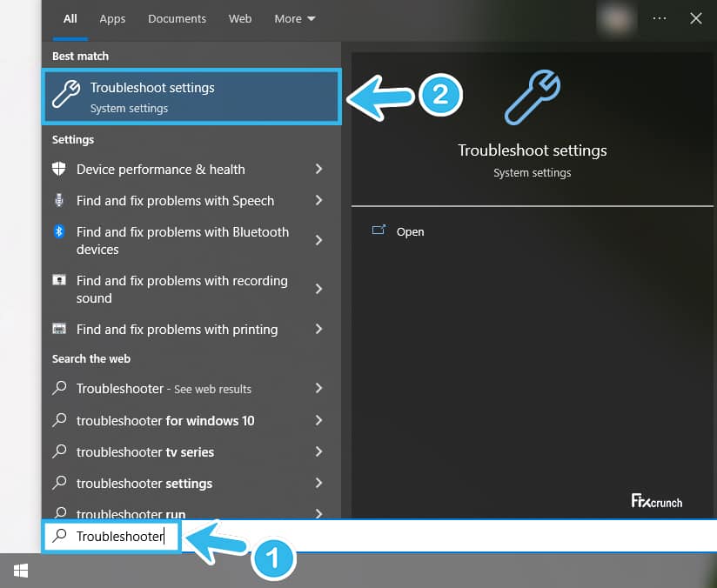Click the Bluetooth icon in the settings list
The width and height of the screenshot is (717, 588).
[x=59, y=231]
